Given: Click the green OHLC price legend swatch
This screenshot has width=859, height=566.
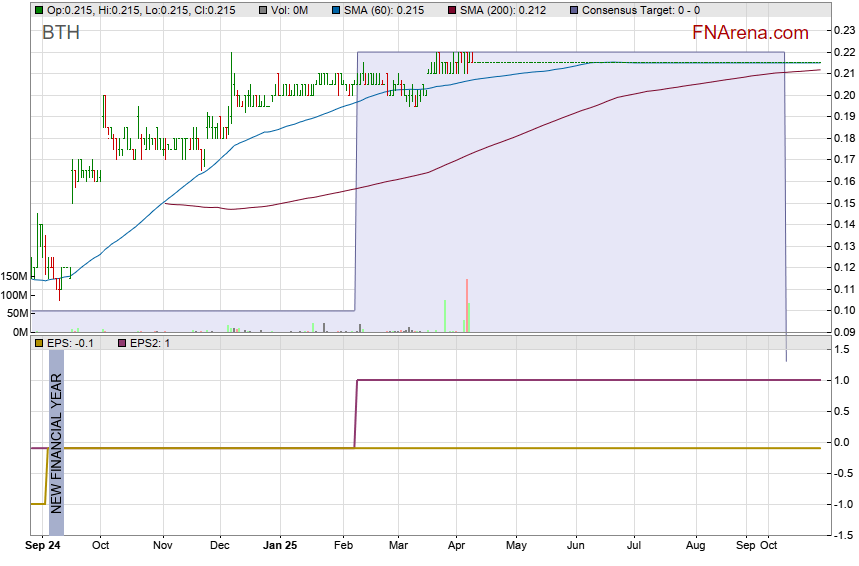Looking at the screenshot, I should tap(38, 10).
